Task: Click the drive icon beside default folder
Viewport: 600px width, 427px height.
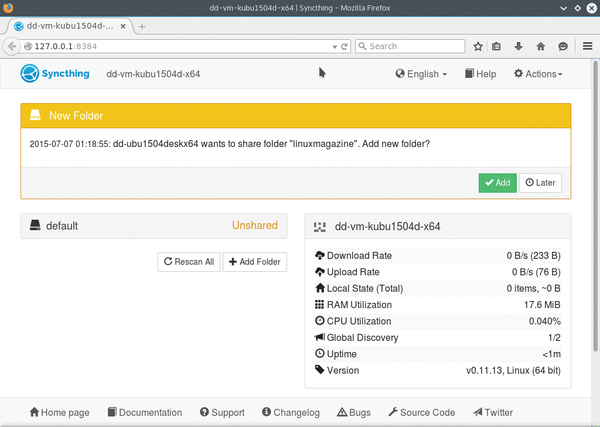Action: (x=35, y=225)
